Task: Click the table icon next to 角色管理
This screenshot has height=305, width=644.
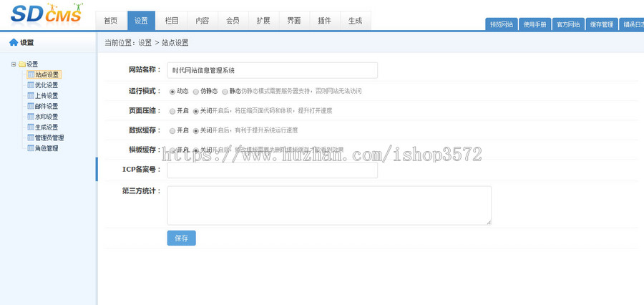Action: coord(31,148)
